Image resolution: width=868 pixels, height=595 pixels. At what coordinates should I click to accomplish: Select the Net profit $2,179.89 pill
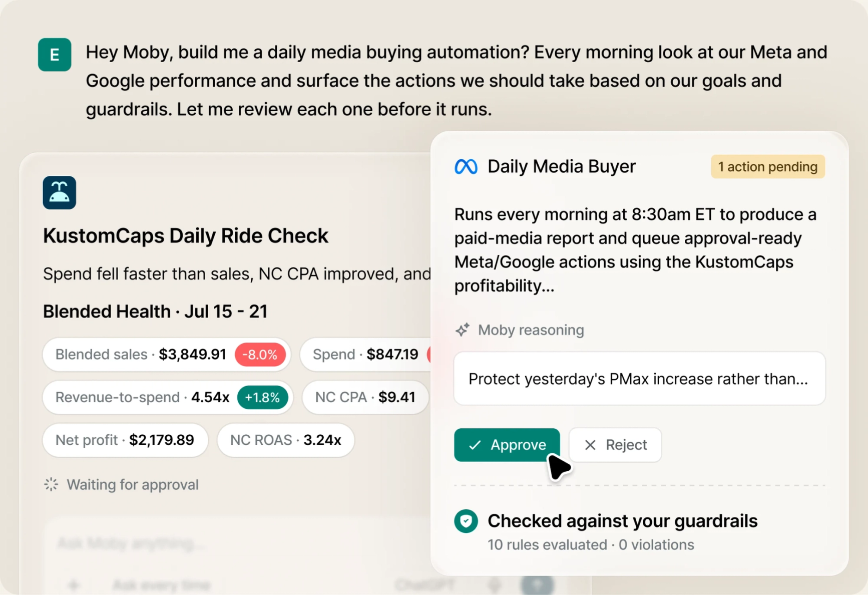125,440
